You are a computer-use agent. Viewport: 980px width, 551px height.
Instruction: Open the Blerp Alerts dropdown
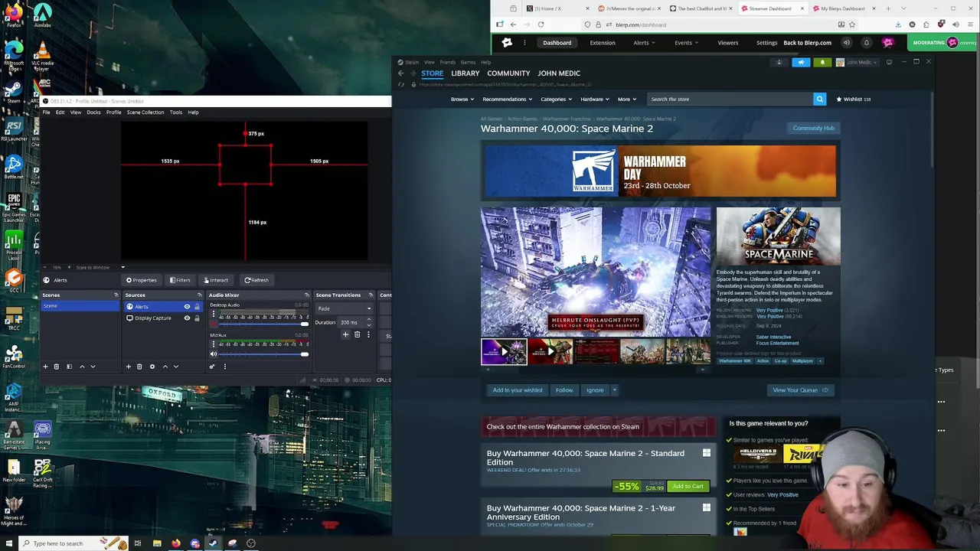(644, 43)
